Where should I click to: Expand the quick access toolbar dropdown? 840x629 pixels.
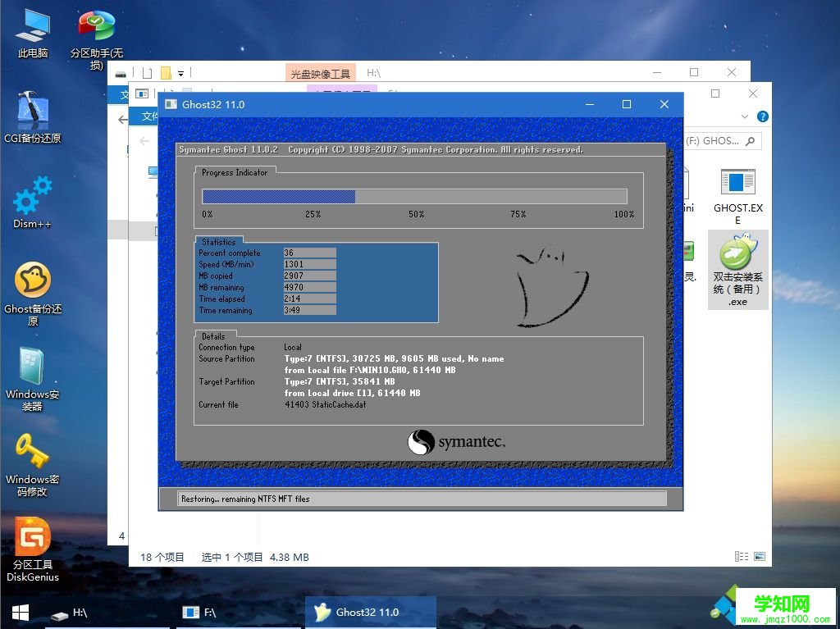(x=182, y=72)
